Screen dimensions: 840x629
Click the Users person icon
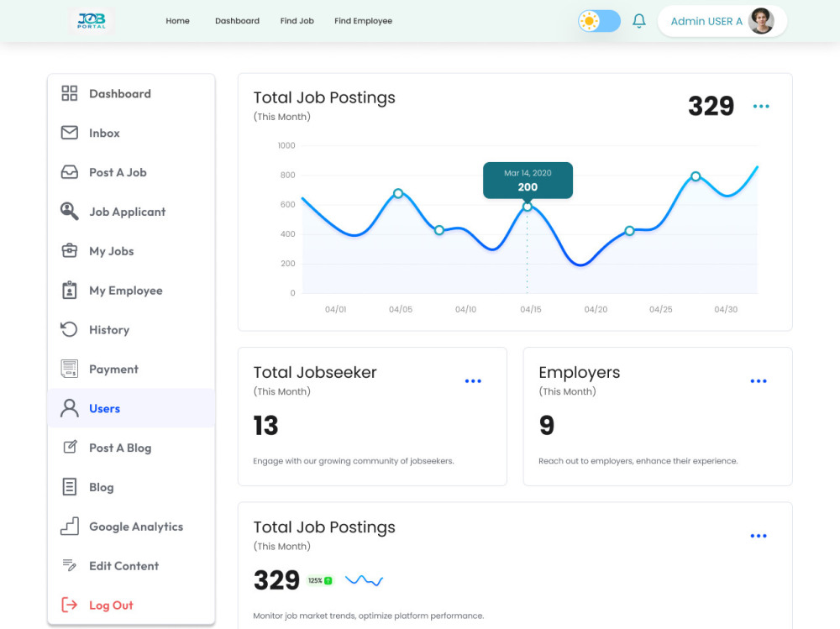click(x=69, y=408)
